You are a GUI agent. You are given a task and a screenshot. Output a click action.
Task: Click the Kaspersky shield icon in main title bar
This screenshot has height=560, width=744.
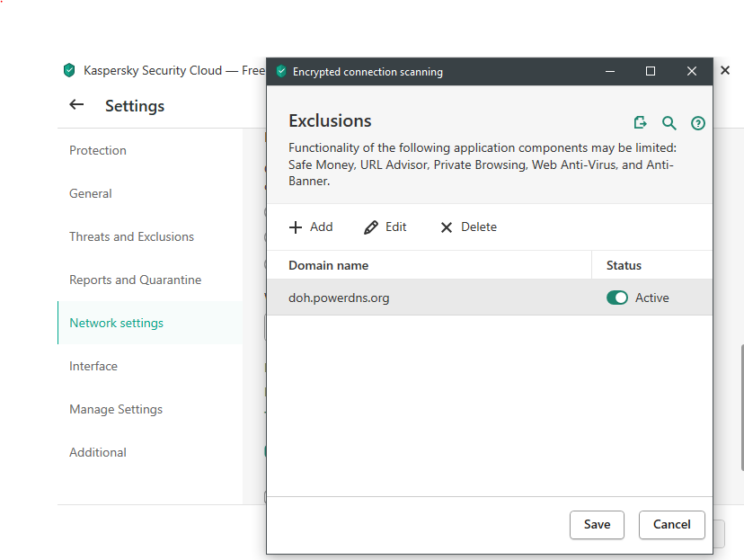coord(69,70)
